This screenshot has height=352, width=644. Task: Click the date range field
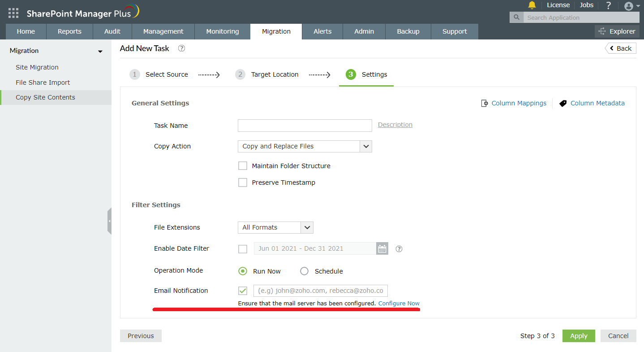pyautogui.click(x=315, y=248)
